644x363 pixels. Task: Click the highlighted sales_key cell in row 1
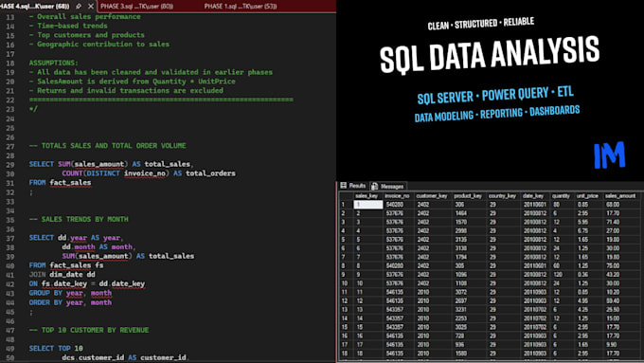(368, 205)
